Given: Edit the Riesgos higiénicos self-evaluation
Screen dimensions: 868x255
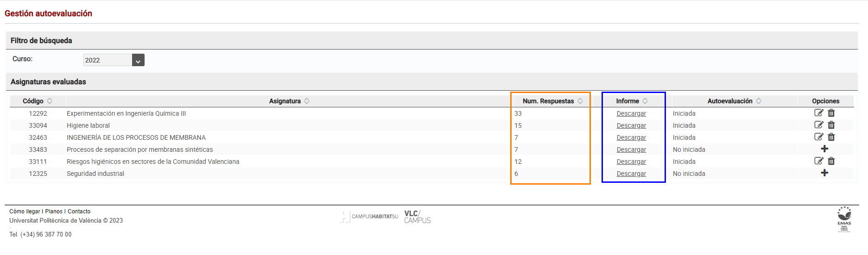Looking at the screenshot, I should click(819, 161).
